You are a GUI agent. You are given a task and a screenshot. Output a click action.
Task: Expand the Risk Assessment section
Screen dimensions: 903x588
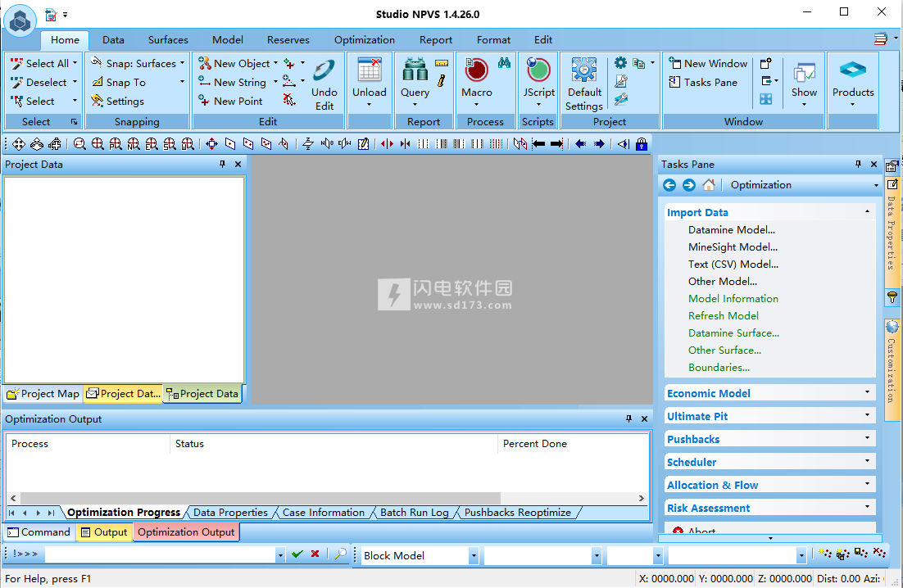coord(770,508)
